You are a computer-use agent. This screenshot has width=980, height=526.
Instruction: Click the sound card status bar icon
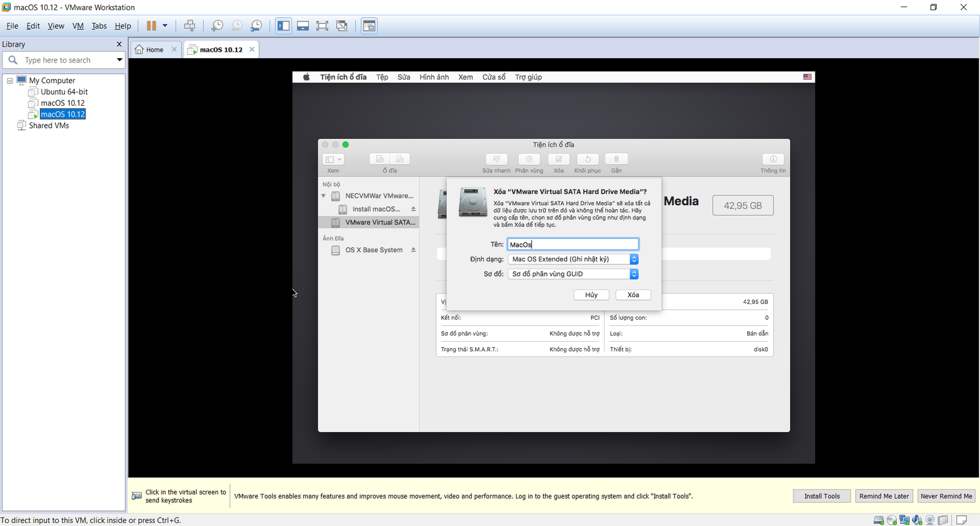[x=918, y=520]
